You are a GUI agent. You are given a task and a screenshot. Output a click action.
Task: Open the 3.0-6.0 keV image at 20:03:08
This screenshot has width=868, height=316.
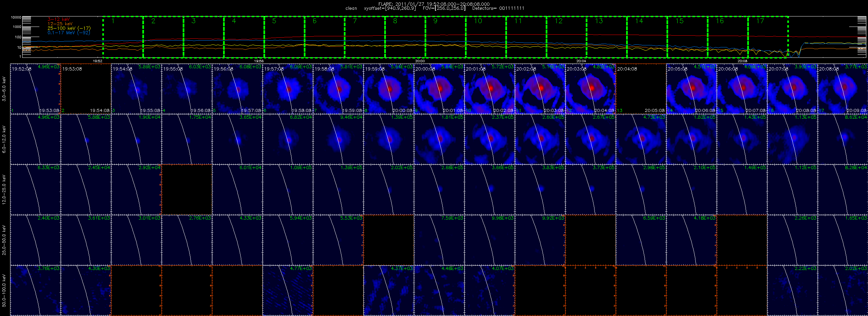[591, 89]
